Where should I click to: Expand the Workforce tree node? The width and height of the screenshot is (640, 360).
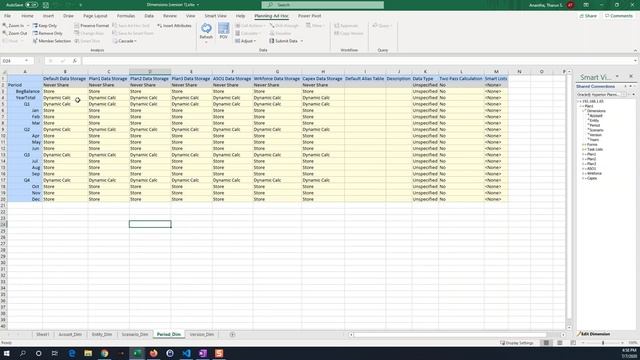pos(584,173)
